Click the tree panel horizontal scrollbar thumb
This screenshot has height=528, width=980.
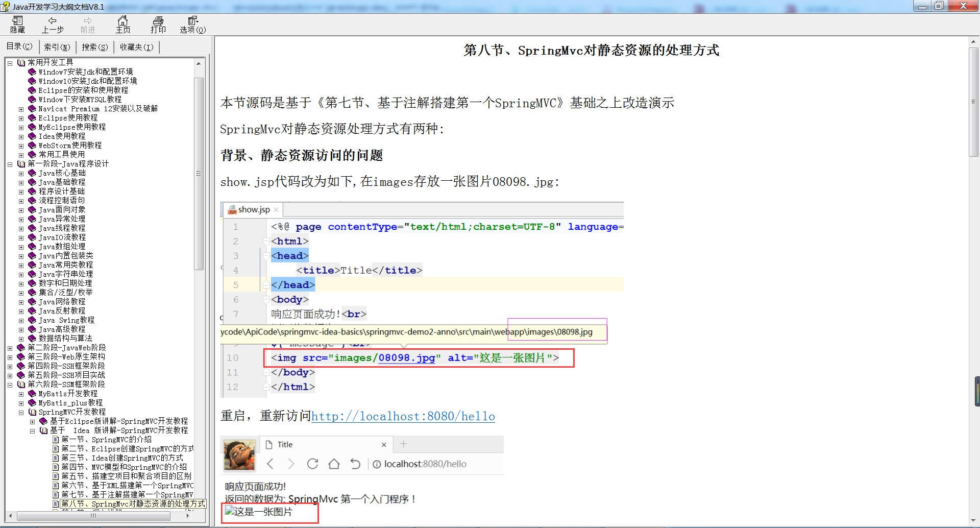tap(93, 516)
